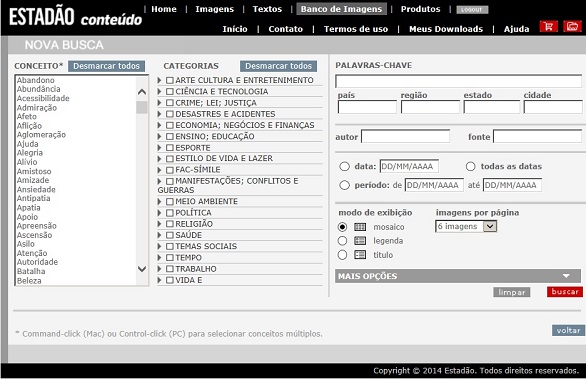Choose legenda display mode radio

342,241
